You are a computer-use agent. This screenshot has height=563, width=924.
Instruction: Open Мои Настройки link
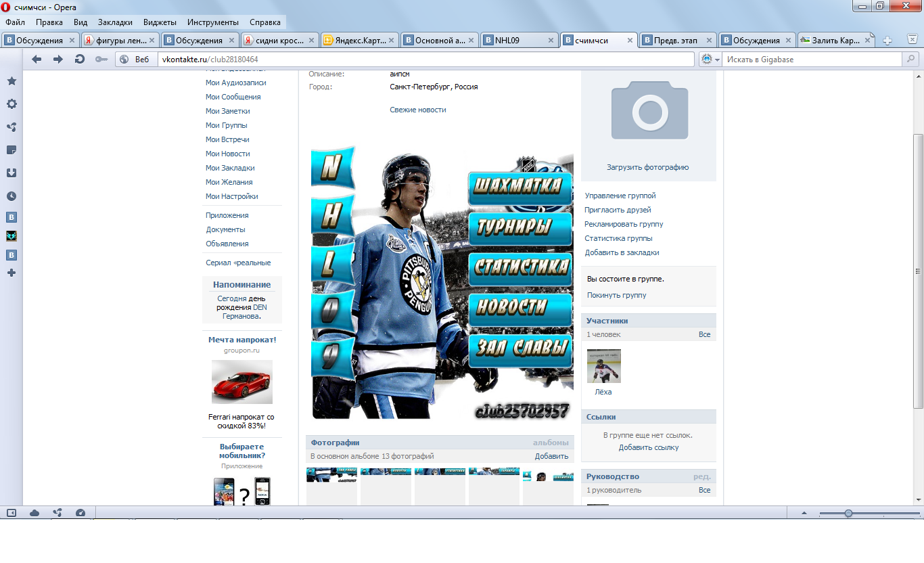(x=232, y=196)
